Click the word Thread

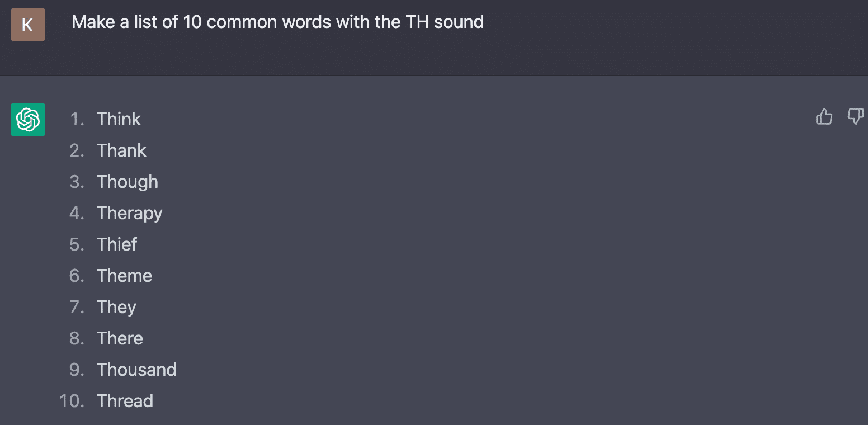pyautogui.click(x=125, y=401)
